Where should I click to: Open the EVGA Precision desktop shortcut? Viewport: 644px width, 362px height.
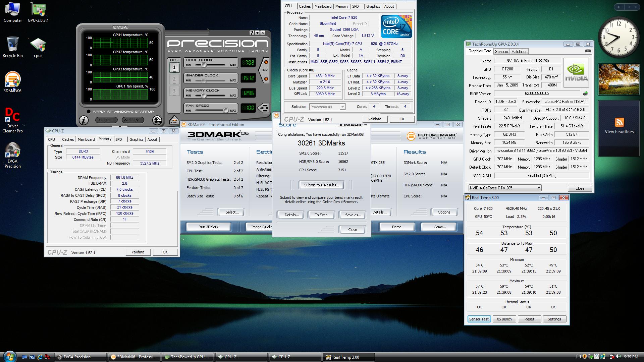click(12, 155)
